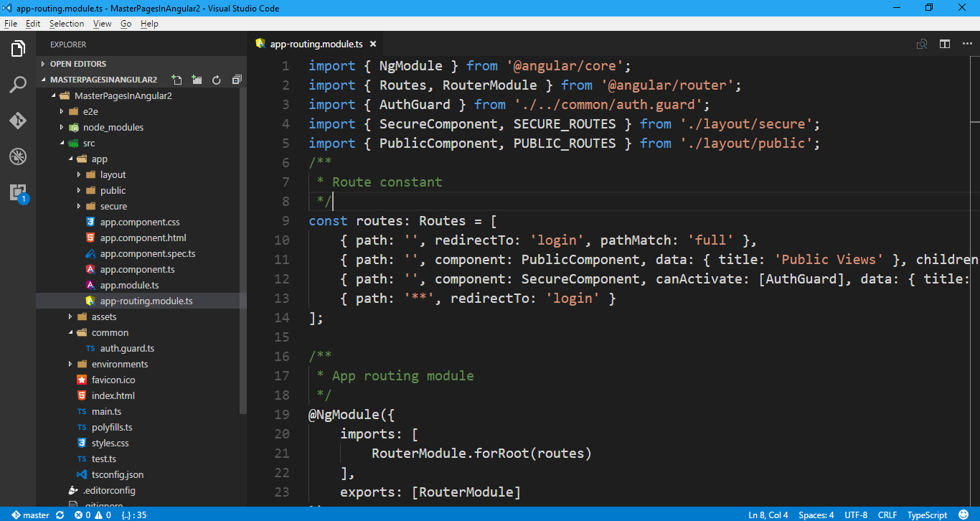Expand the node_modules folder

point(62,127)
